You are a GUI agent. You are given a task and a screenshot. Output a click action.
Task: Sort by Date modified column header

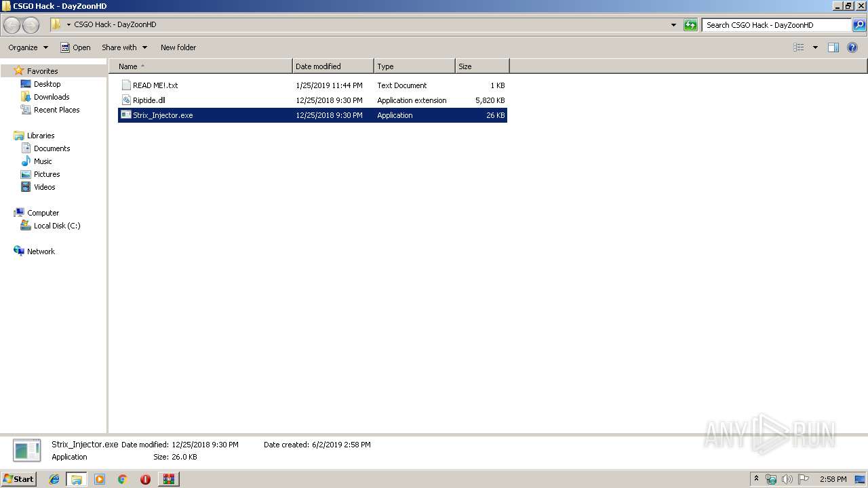coord(333,66)
